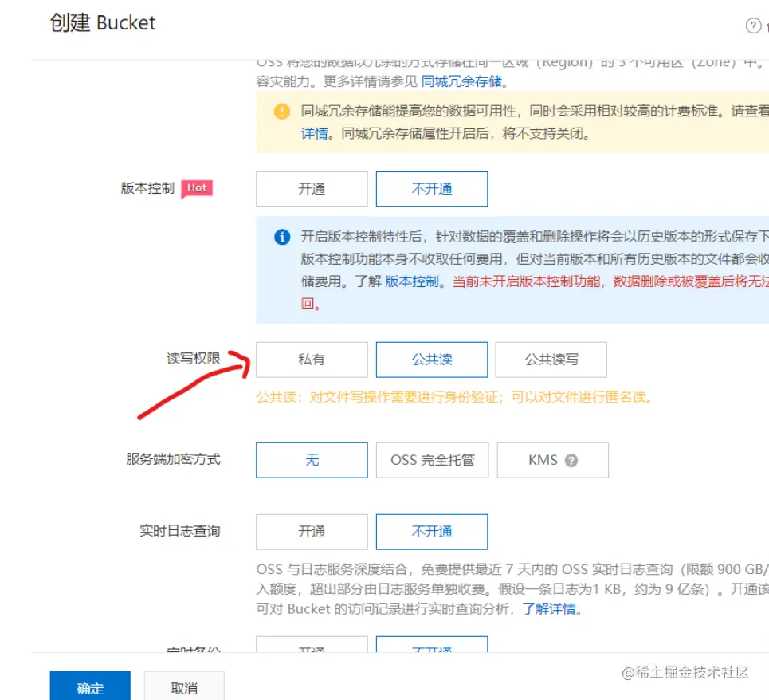The width and height of the screenshot is (769, 700).
Task: Click the KMS help question mark icon
Action: 571,461
